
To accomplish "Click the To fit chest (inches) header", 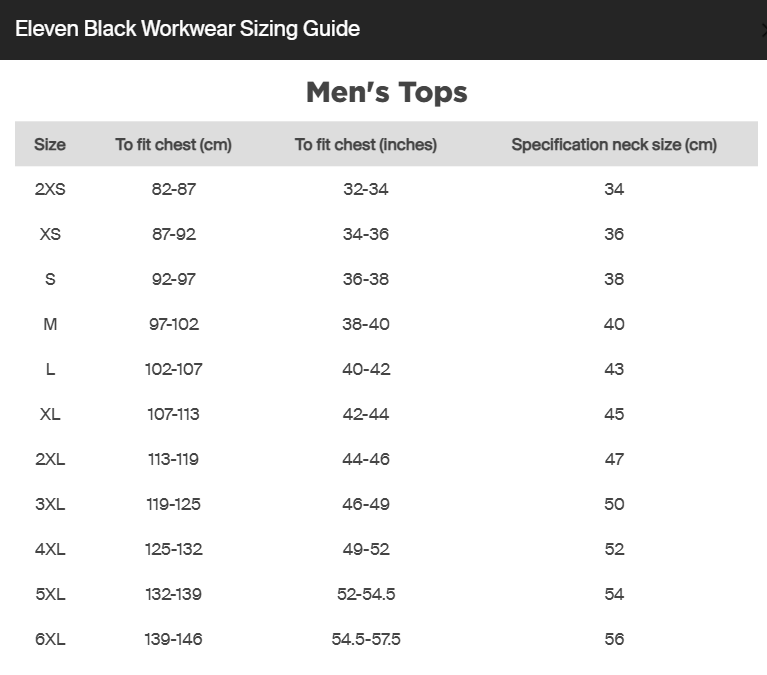I will [x=365, y=144].
